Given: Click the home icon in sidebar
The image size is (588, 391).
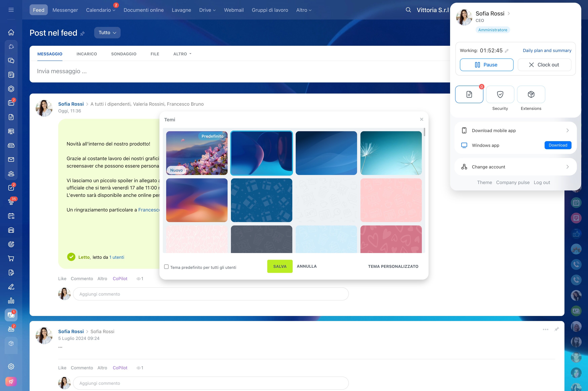Looking at the screenshot, I should pos(11,32).
